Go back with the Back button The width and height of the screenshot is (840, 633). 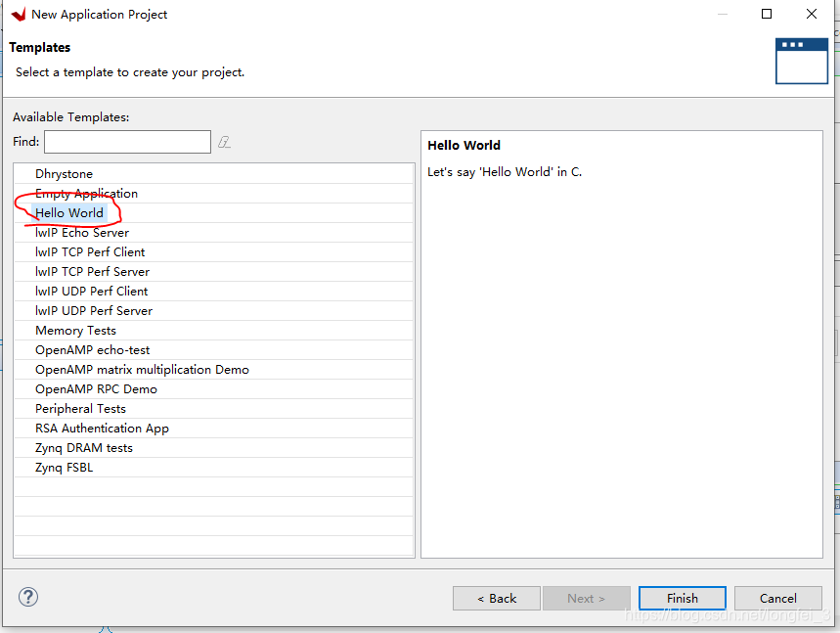click(x=496, y=598)
